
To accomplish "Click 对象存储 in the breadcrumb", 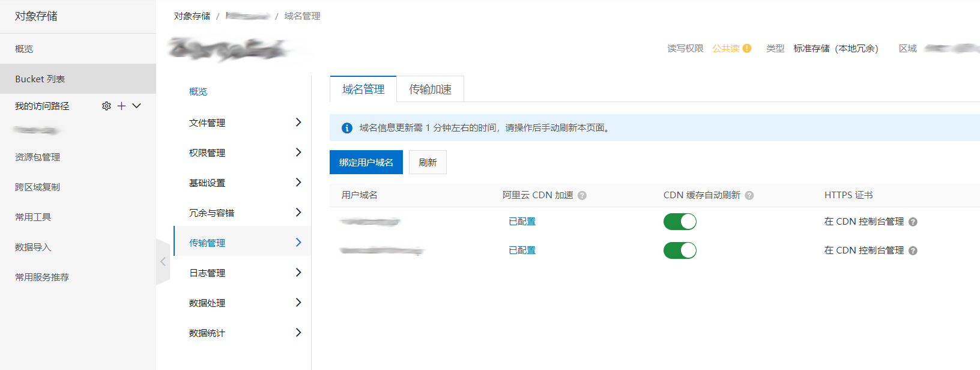I will pos(192,16).
